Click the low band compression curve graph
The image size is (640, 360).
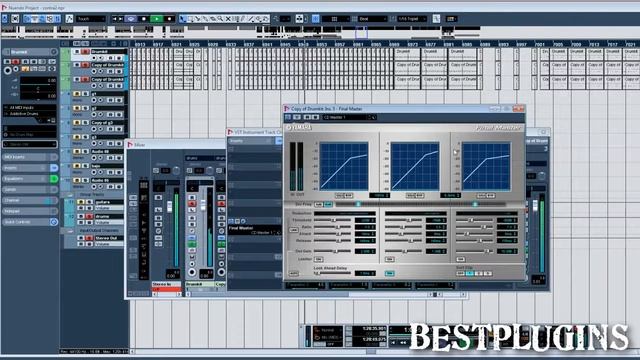[x=344, y=166]
